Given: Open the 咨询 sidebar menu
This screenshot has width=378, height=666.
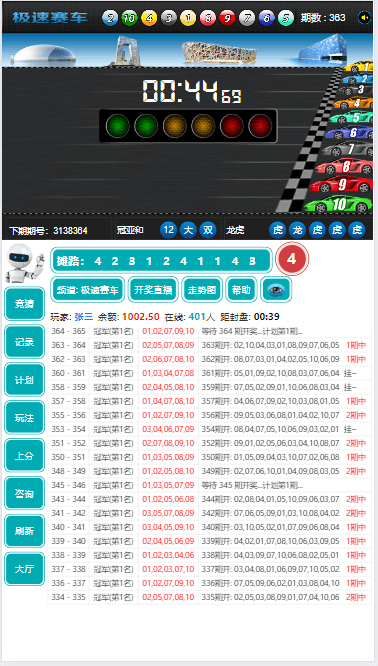Looking at the screenshot, I should 24,493.
